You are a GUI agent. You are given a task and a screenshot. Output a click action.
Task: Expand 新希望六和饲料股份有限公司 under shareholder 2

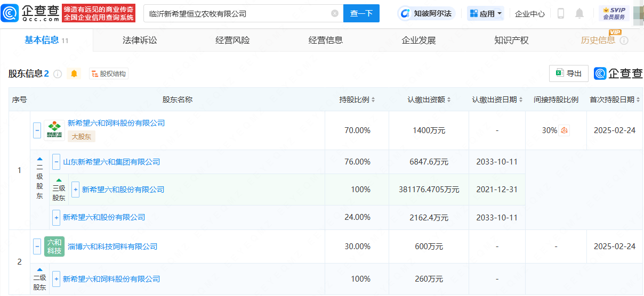point(56,279)
